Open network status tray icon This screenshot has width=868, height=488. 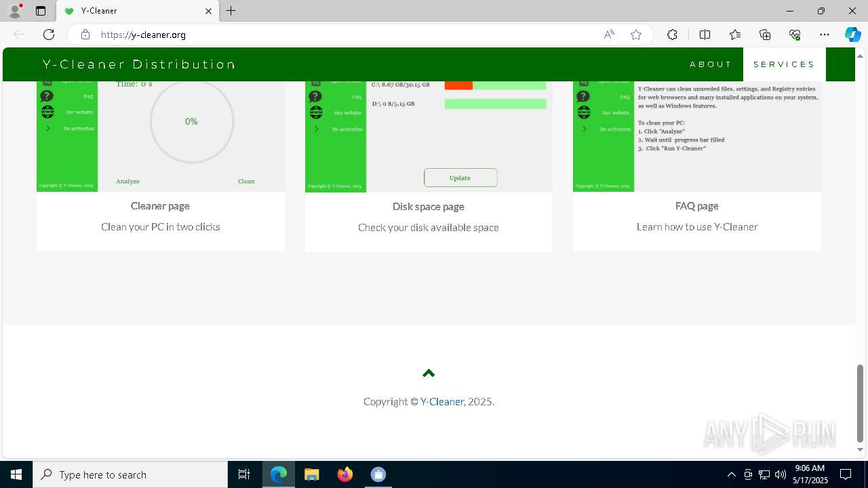764,474
